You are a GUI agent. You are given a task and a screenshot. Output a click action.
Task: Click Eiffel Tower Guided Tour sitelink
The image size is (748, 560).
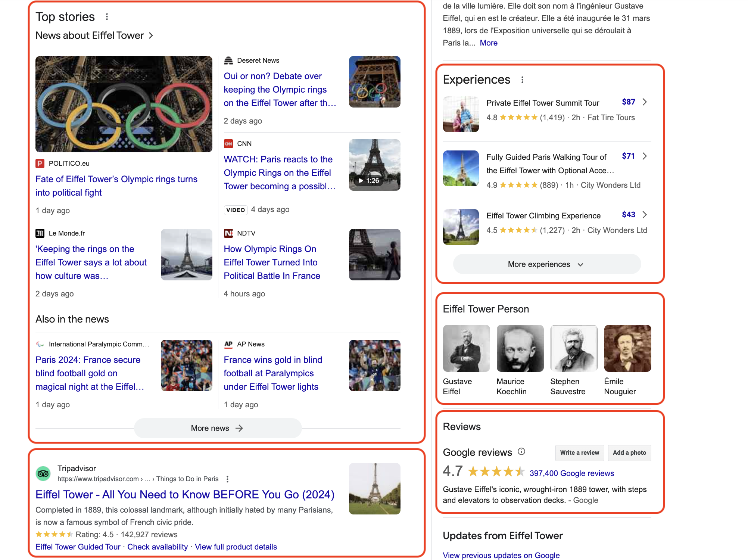(78, 547)
